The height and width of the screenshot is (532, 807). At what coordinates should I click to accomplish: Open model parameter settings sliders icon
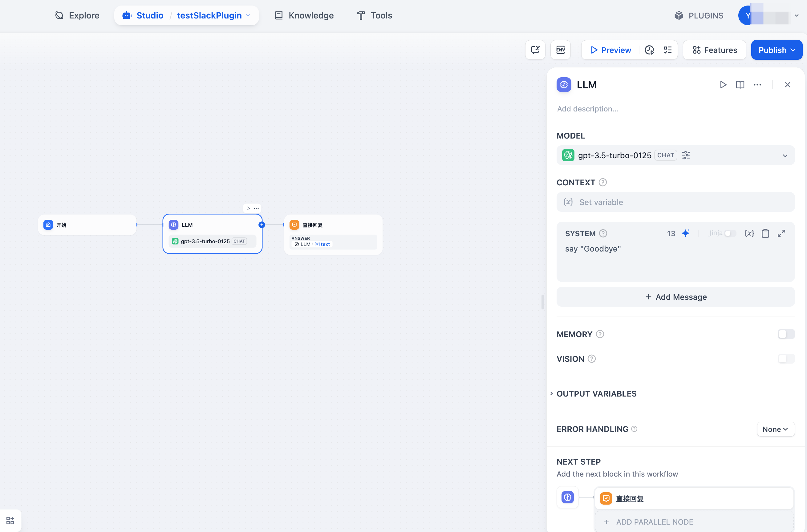coord(686,155)
